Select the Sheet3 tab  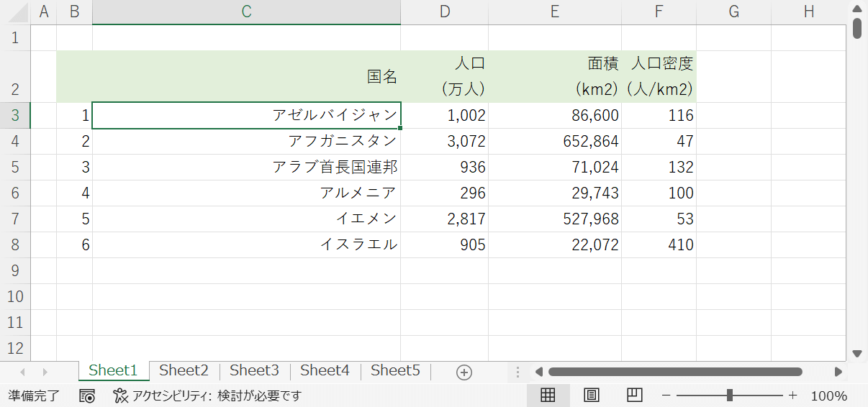pos(254,370)
